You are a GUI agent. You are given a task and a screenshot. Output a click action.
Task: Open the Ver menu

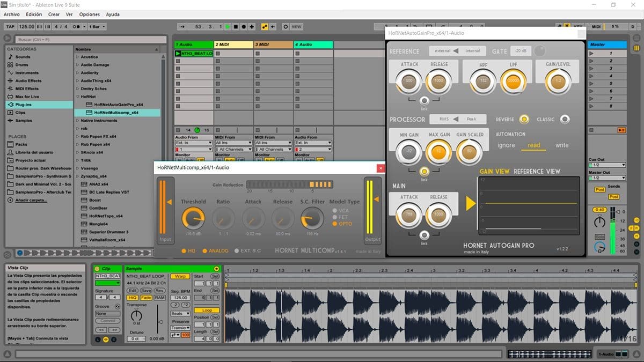click(69, 14)
